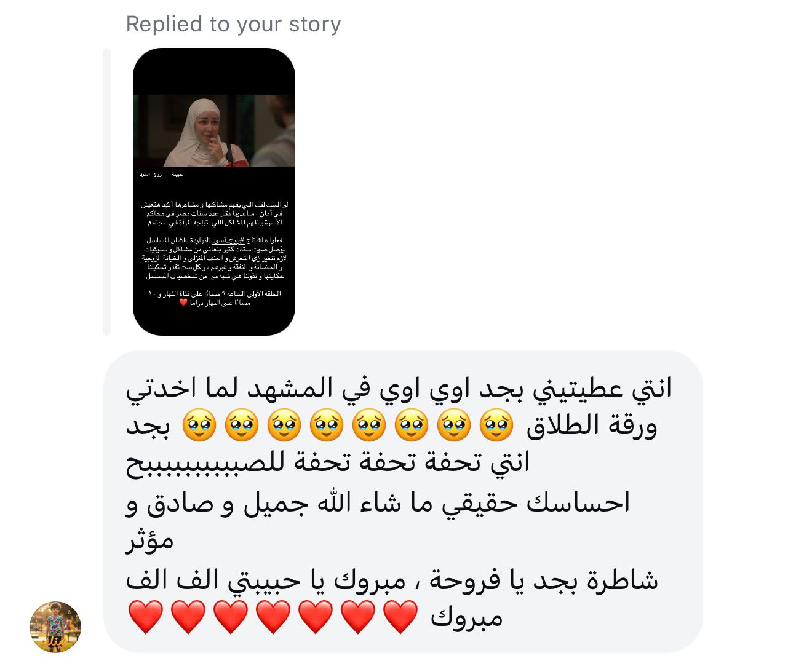The width and height of the screenshot is (812, 669).
Task: Tap the underlined hashtag #روح_أسود in story text
Action: [x=229, y=240]
